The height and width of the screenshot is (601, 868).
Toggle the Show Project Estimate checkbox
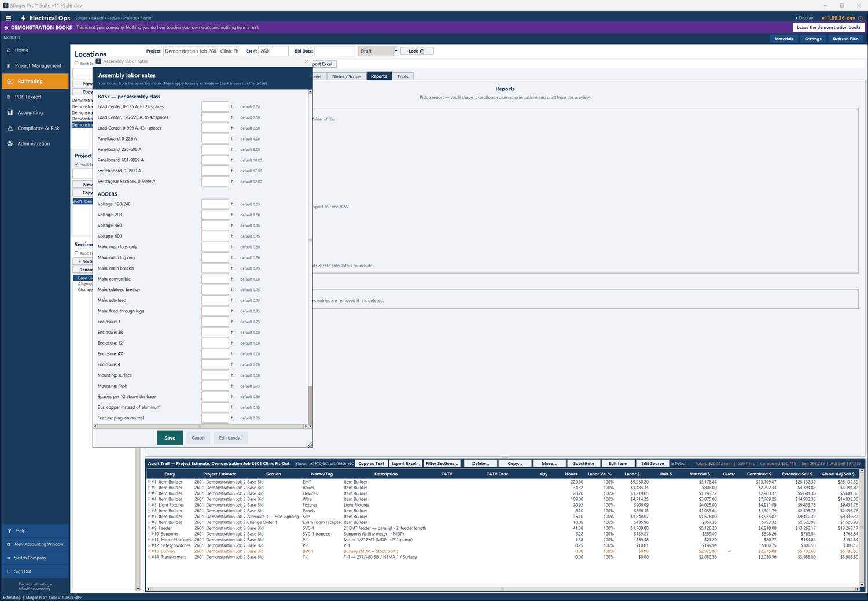point(312,463)
